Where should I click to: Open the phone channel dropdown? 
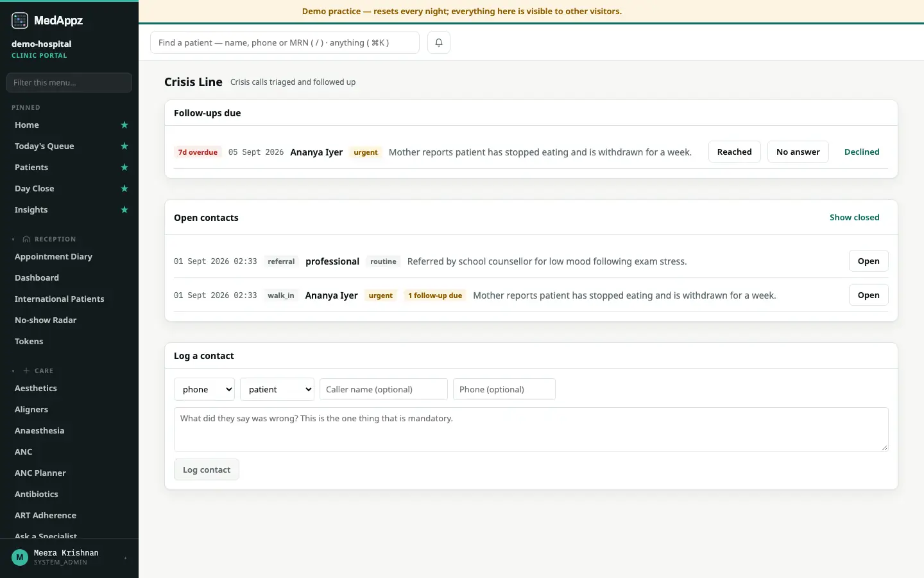point(204,389)
